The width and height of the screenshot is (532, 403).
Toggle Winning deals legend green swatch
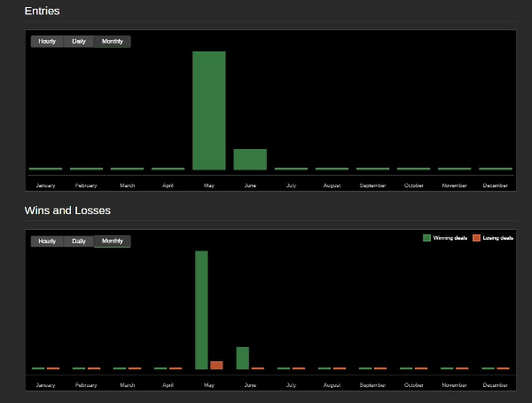pos(426,238)
